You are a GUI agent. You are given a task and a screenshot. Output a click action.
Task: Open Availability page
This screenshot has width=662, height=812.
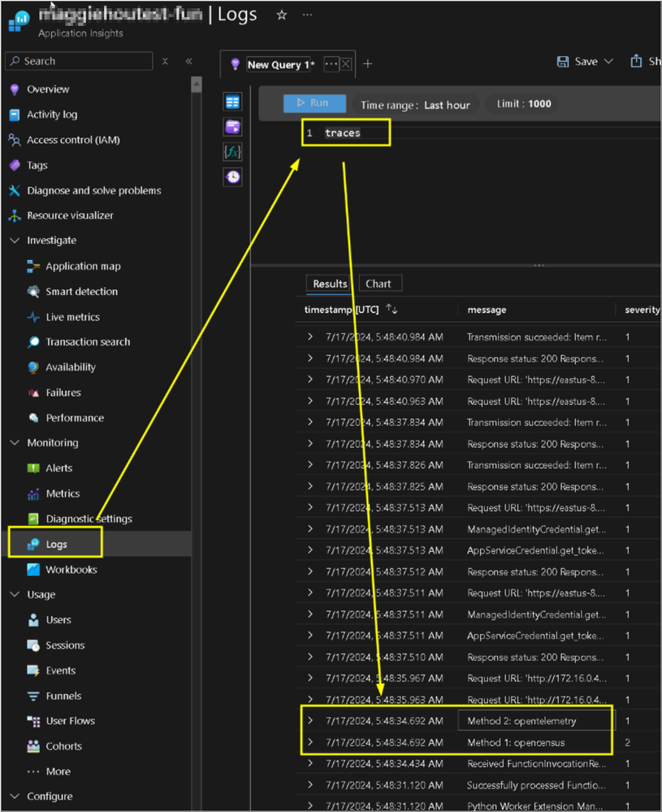(x=71, y=367)
